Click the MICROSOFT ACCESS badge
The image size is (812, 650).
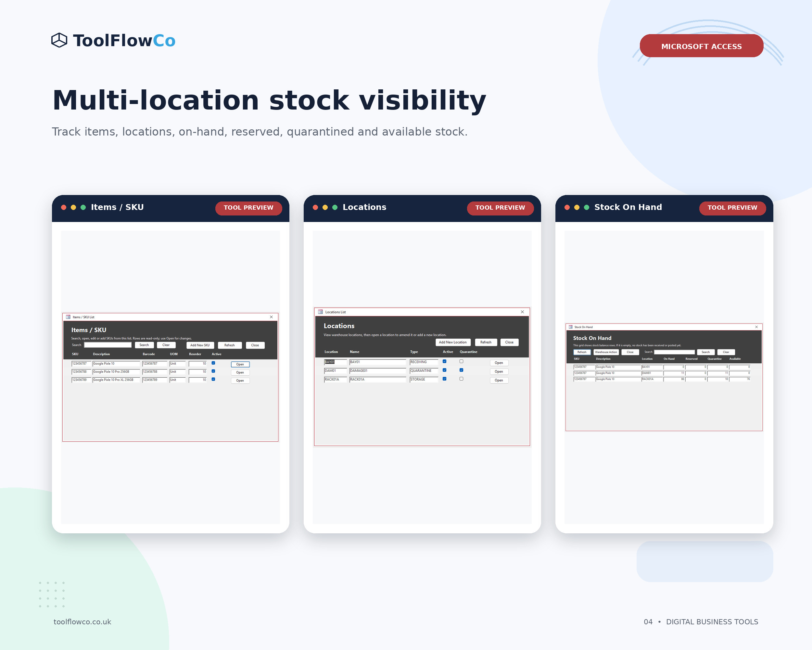(x=701, y=46)
